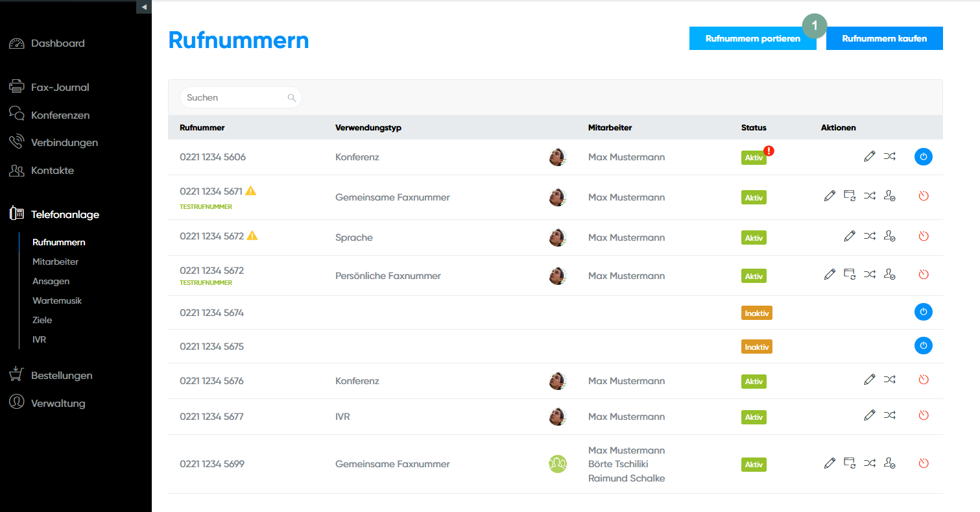
Task: Activate number 0221 1234 5674 with power button
Action: [924, 312]
